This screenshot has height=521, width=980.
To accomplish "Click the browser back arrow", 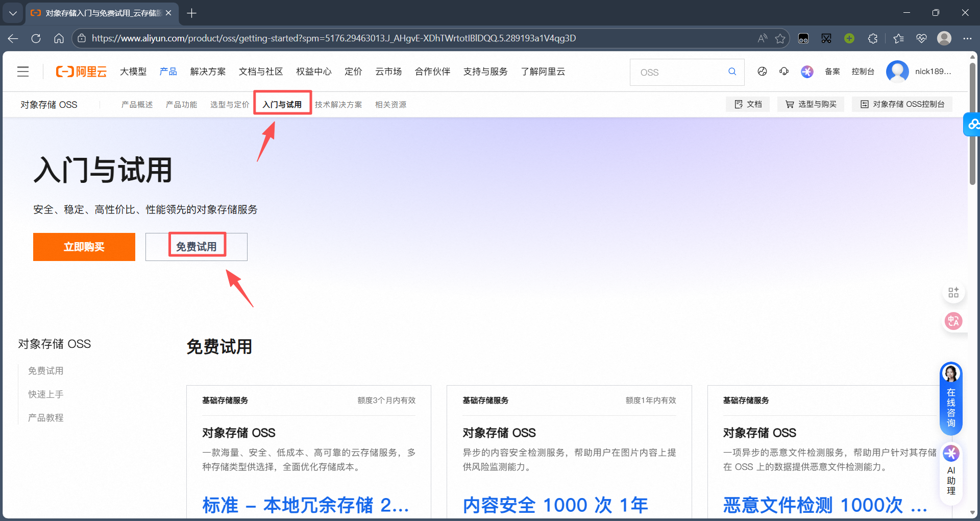I will point(13,38).
